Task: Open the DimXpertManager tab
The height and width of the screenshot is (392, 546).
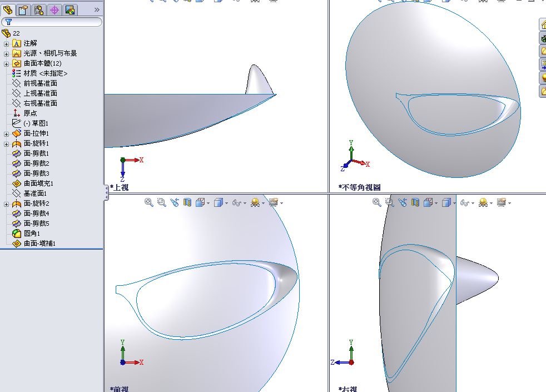Action: pyautogui.click(x=54, y=10)
